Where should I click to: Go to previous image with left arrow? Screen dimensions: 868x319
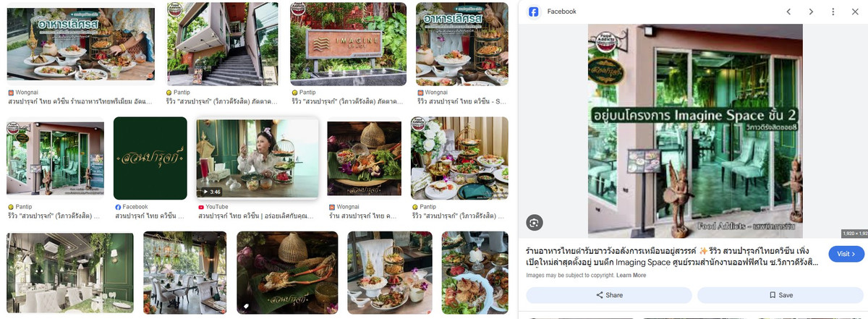pos(789,12)
